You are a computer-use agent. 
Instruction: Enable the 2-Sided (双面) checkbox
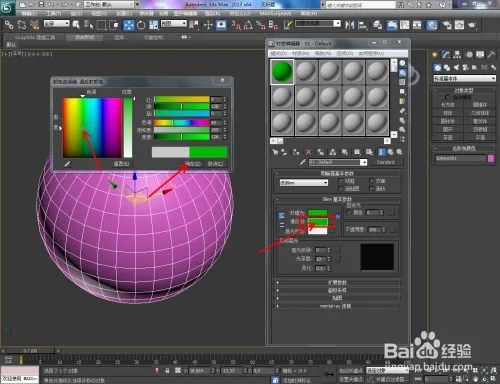pos(372,181)
